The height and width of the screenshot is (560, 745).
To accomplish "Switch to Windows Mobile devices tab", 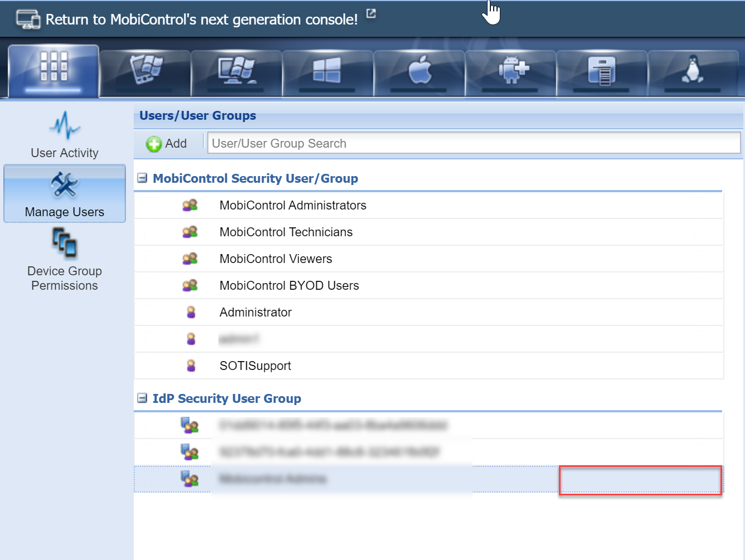I will pos(145,72).
